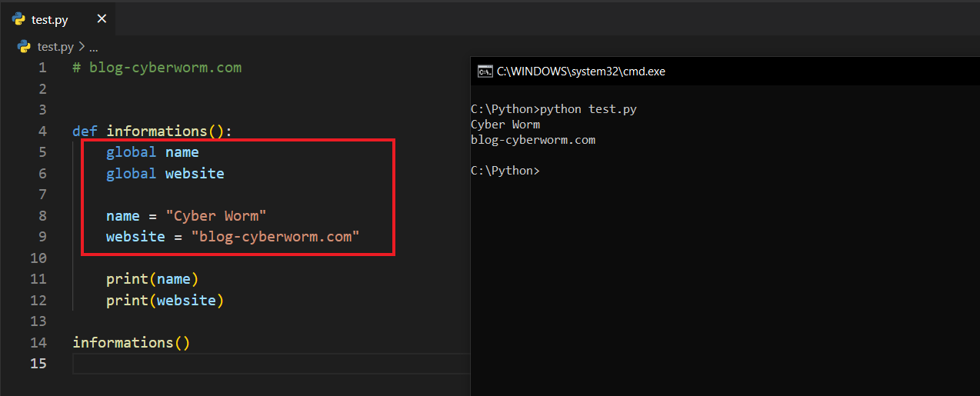Open the test.py breadcrumb item
This screenshot has width=980, height=396.
click(55, 46)
